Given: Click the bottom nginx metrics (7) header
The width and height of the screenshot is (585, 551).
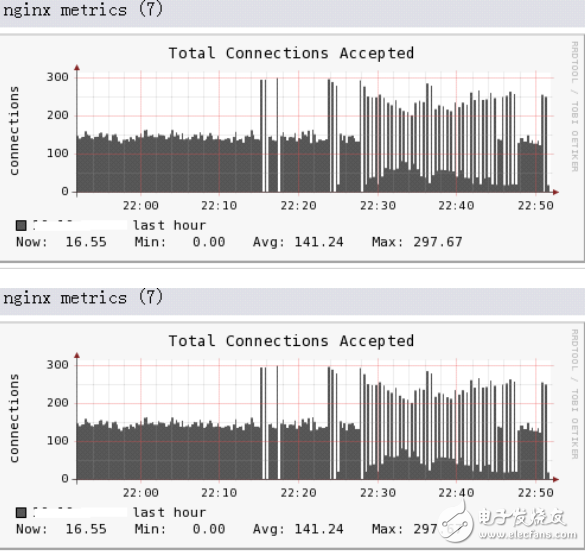Looking at the screenshot, I should coord(83,298).
